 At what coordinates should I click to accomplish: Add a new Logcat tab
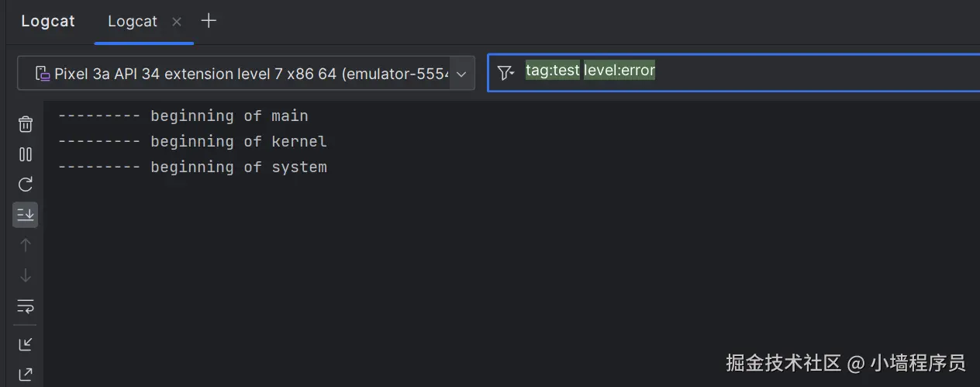[x=209, y=21]
